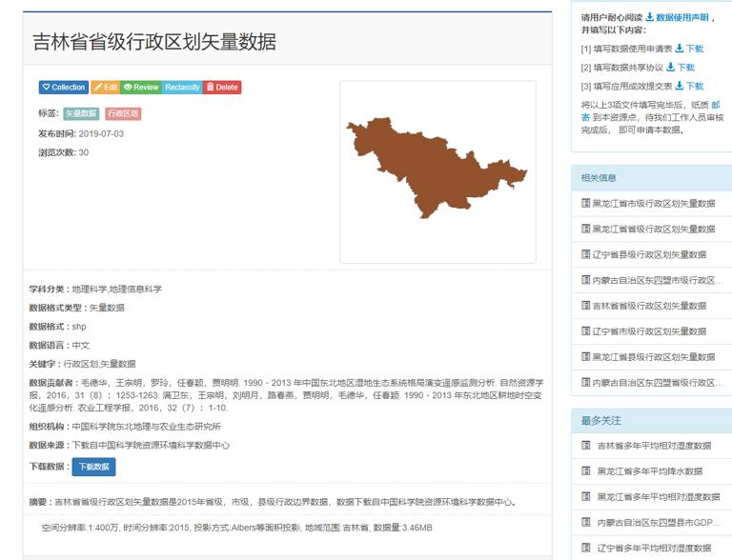
Task: Open 内蒙古自治区东四盟县市GDP item
Action: (661, 523)
